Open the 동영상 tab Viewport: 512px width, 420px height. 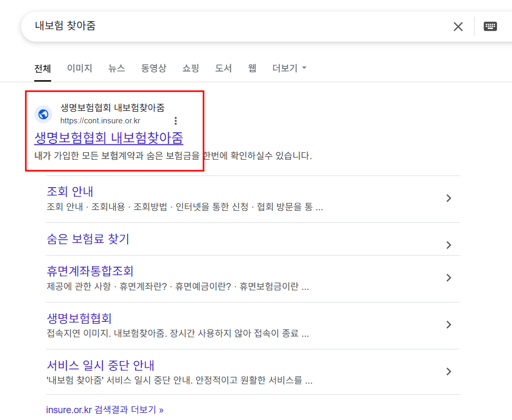153,68
